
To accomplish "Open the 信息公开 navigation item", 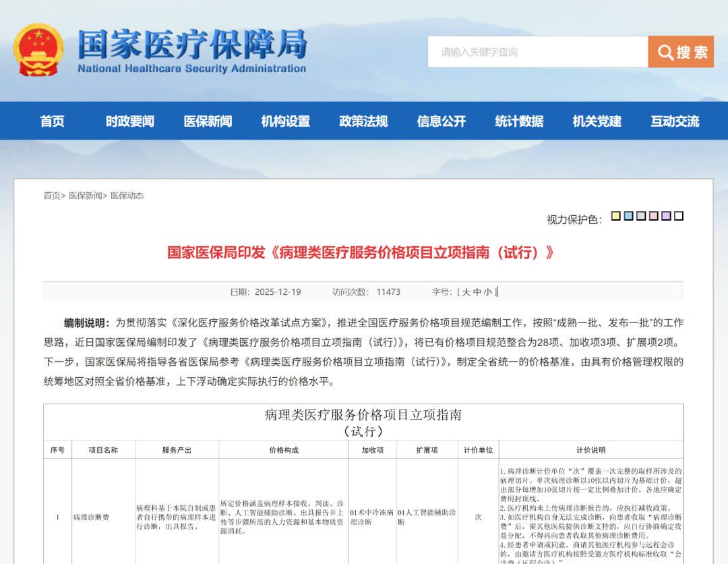I will click(441, 121).
